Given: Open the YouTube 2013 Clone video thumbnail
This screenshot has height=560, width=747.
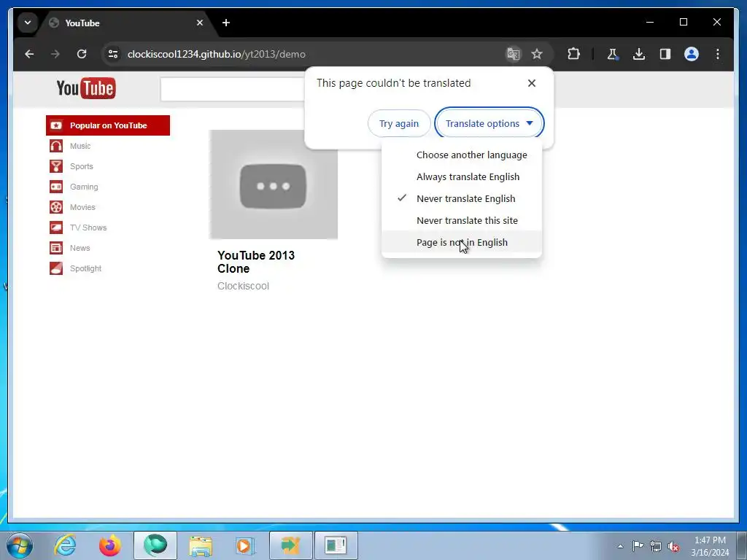Looking at the screenshot, I should point(274,184).
